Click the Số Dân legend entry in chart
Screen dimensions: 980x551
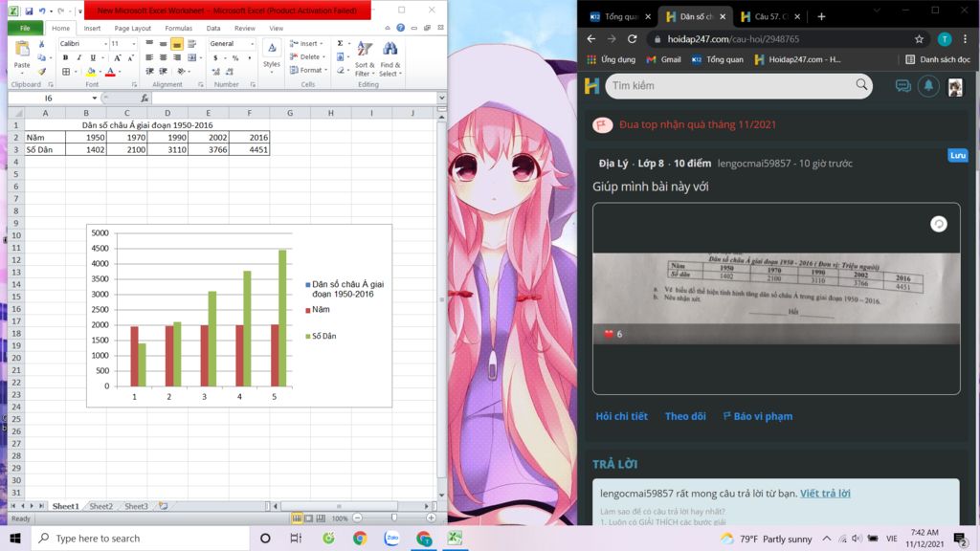pyautogui.click(x=321, y=336)
